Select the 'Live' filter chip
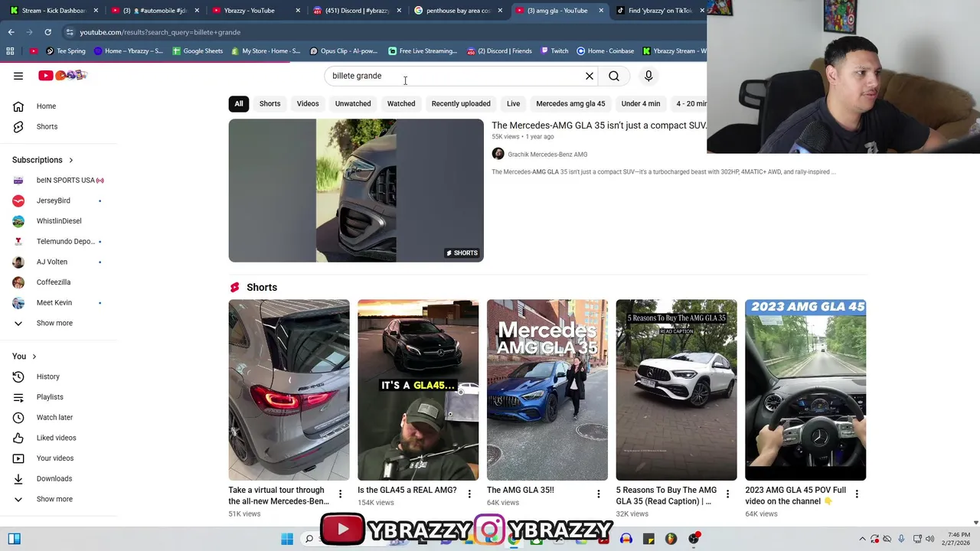Viewport: 980px width, 551px height. click(513, 103)
